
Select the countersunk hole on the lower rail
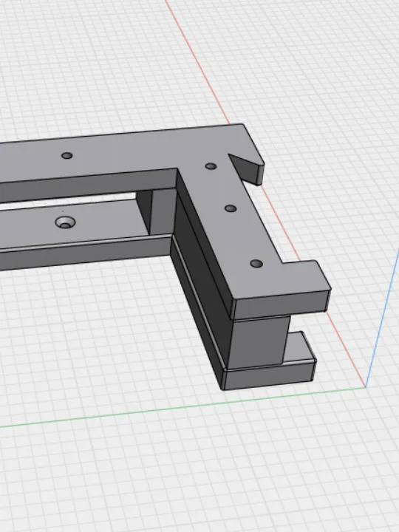pos(66,222)
